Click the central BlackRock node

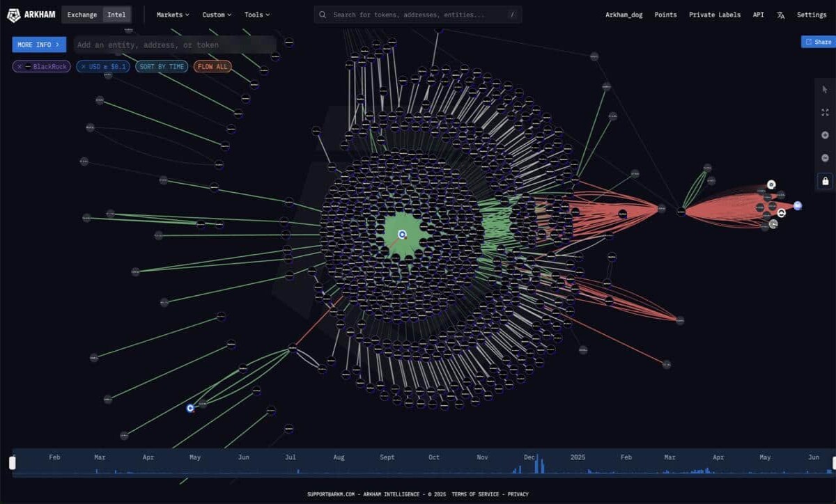(402, 235)
